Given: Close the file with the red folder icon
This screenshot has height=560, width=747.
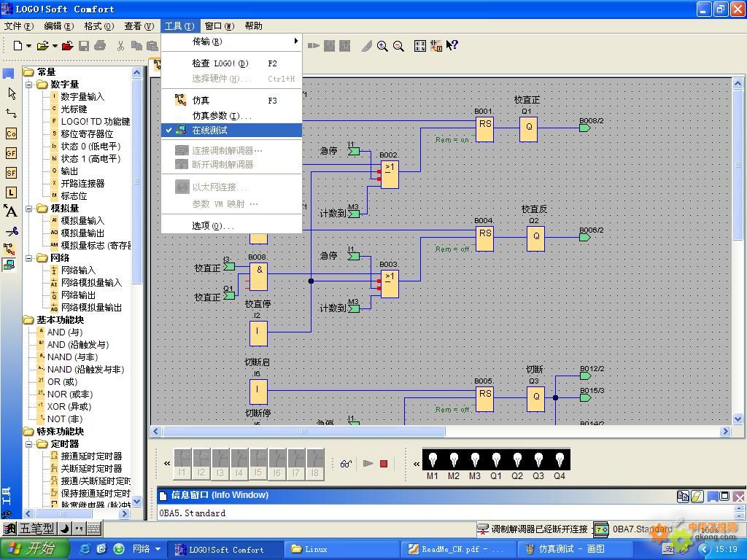Looking at the screenshot, I should pos(68,46).
